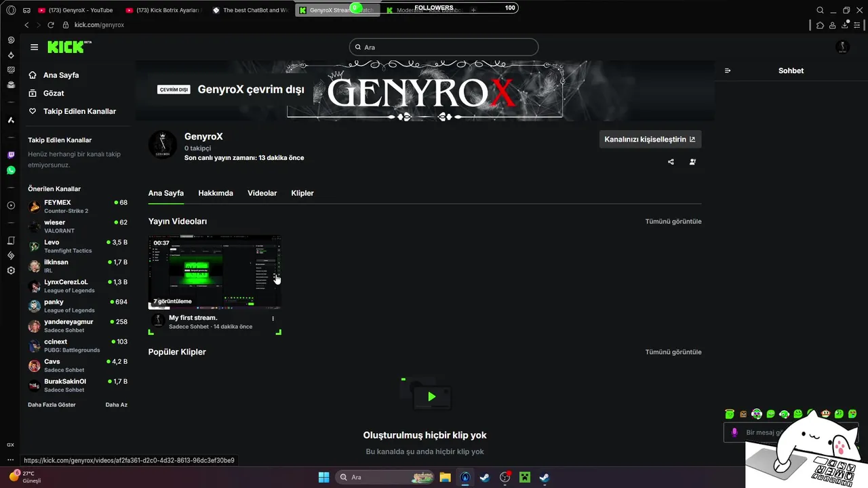
Task: Click the followers user icon beside share
Action: click(x=692, y=162)
